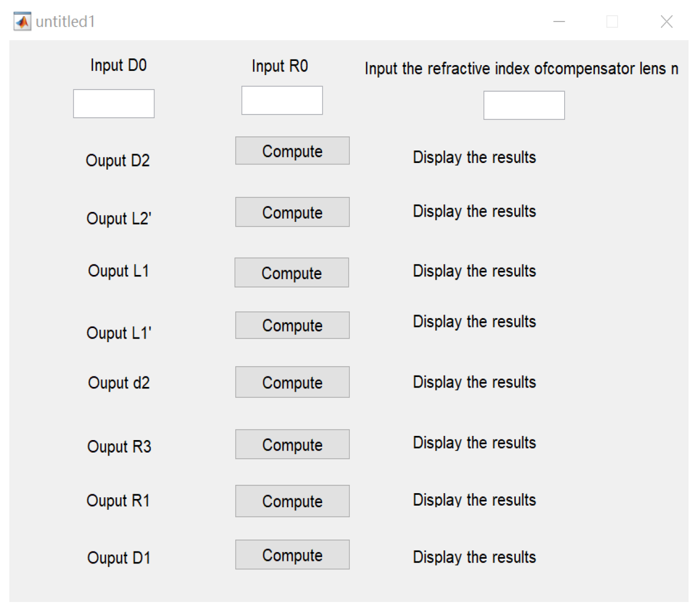Select the Ouput R3 label
700x614 pixels.
click(119, 447)
